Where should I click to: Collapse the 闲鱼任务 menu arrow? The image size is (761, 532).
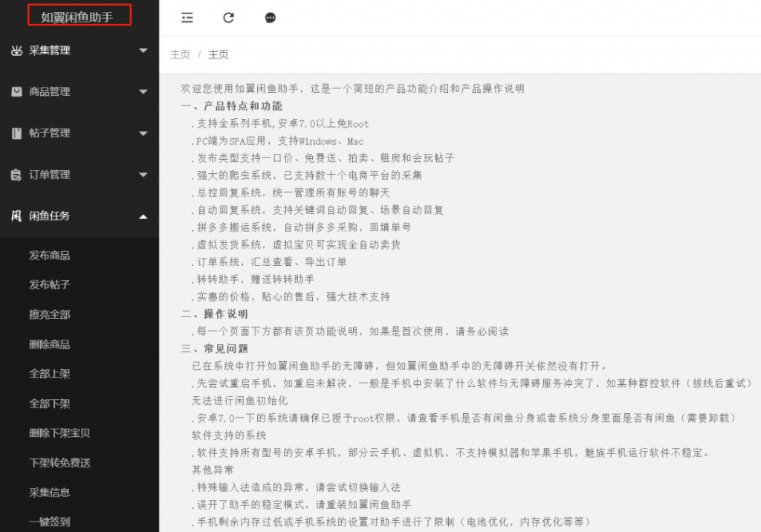(143, 216)
